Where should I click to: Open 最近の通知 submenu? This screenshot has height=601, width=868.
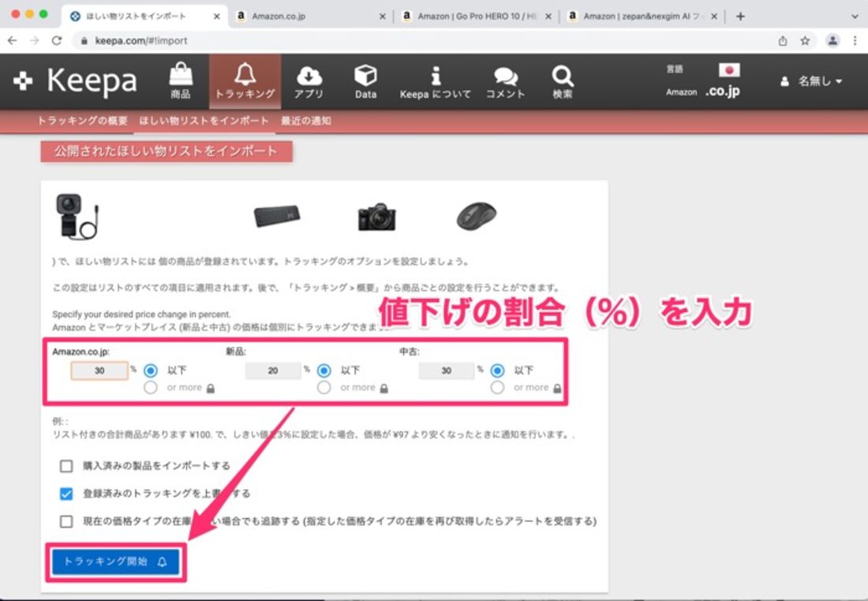coord(306,121)
